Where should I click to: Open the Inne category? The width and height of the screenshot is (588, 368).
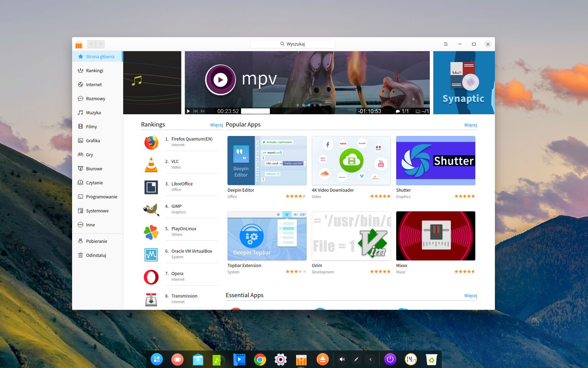tap(97, 225)
